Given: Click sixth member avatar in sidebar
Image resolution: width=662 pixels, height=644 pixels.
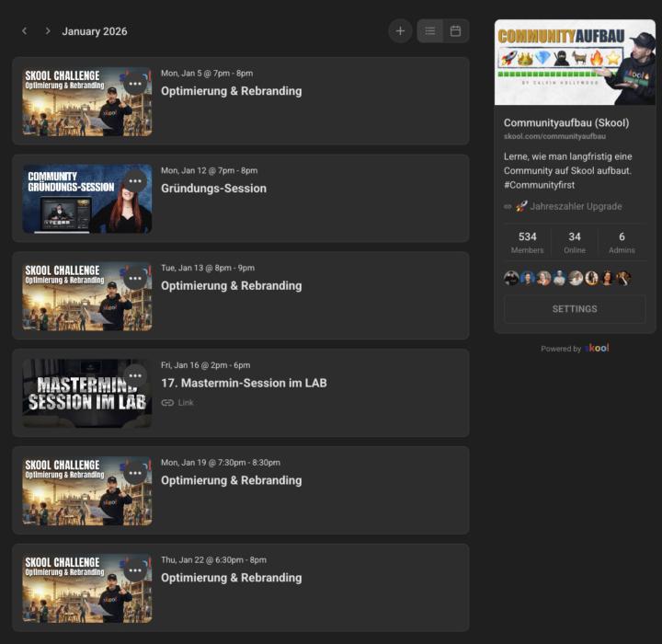Looking at the screenshot, I should pos(591,278).
